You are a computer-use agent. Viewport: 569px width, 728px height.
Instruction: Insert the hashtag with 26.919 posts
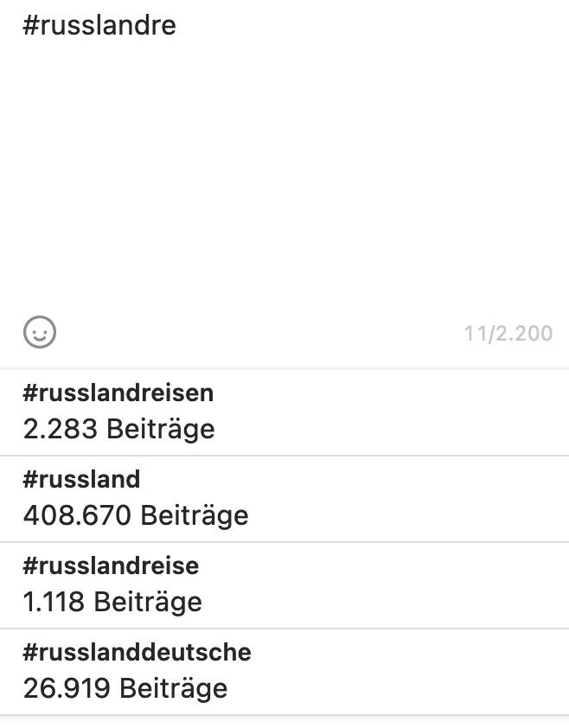tap(285, 672)
